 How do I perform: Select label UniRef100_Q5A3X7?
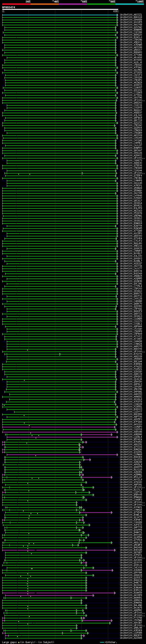click(x=131, y=50)
